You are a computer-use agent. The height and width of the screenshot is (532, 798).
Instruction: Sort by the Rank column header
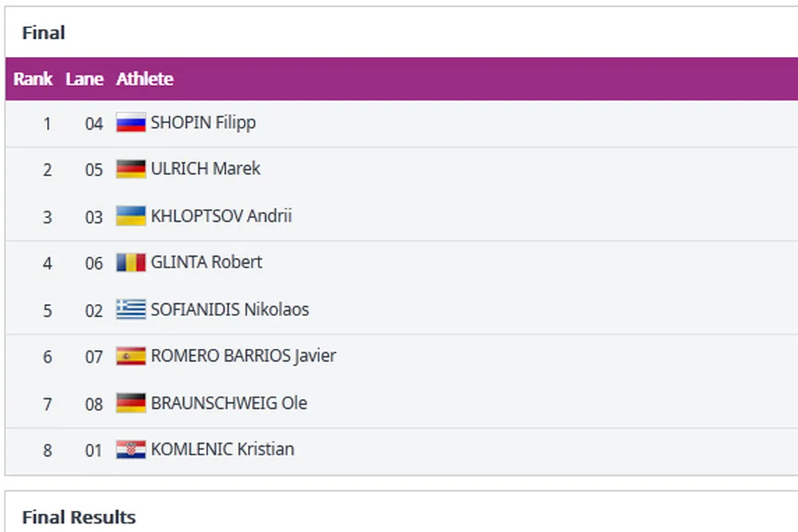(33, 79)
